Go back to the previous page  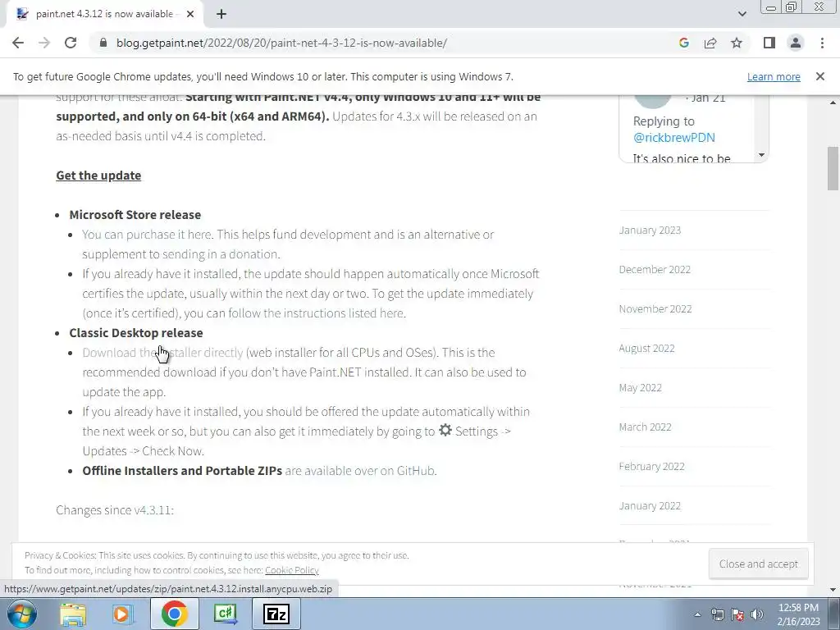18,43
